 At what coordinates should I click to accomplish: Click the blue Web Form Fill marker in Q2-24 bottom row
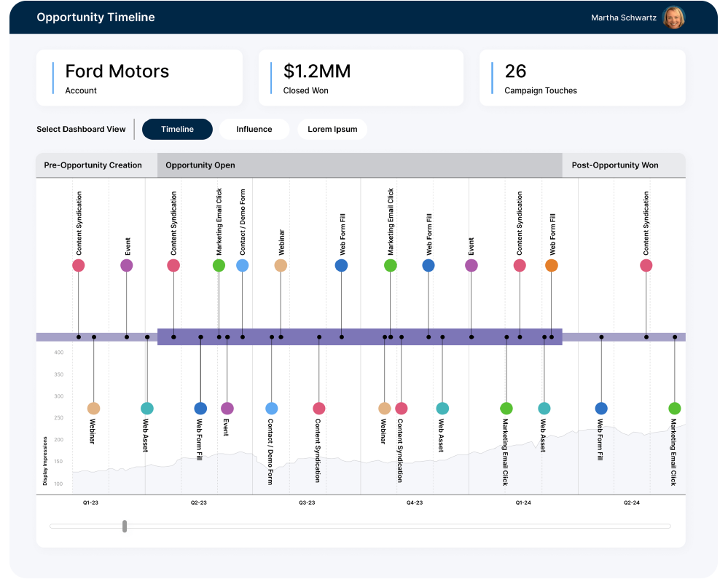[x=601, y=409]
